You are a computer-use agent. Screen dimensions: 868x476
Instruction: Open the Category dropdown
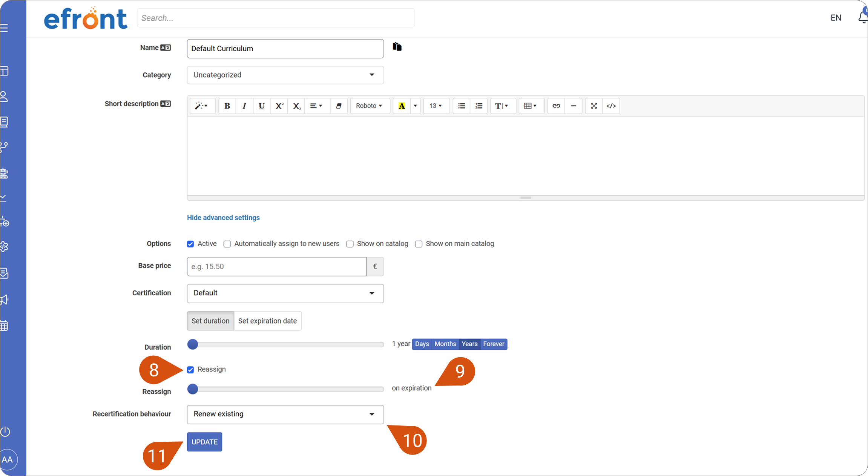point(285,75)
